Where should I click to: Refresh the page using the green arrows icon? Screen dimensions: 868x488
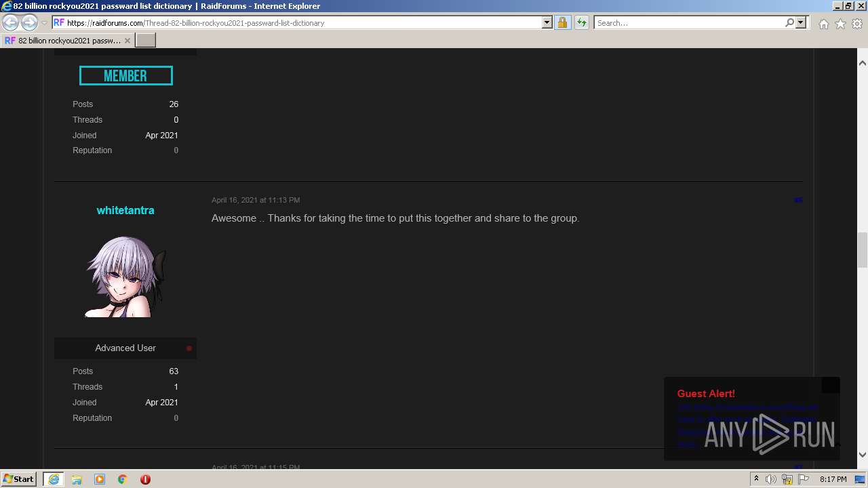tap(582, 22)
